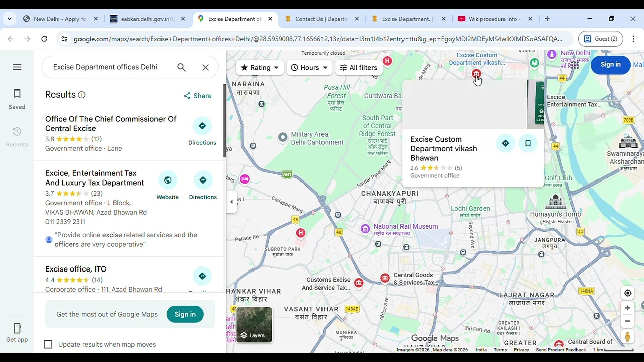The width and height of the screenshot is (644, 362).
Task: Click the Excise Custom Department map pin
Action: click(476, 74)
